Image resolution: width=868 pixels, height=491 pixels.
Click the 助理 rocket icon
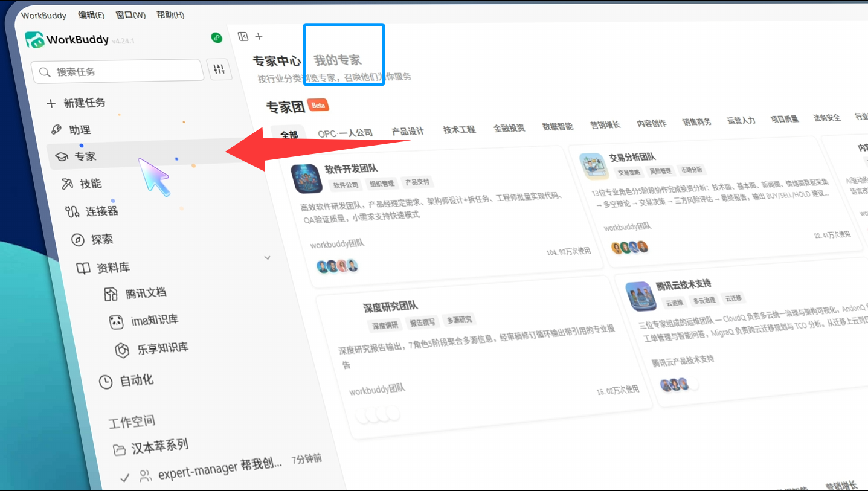click(x=56, y=129)
